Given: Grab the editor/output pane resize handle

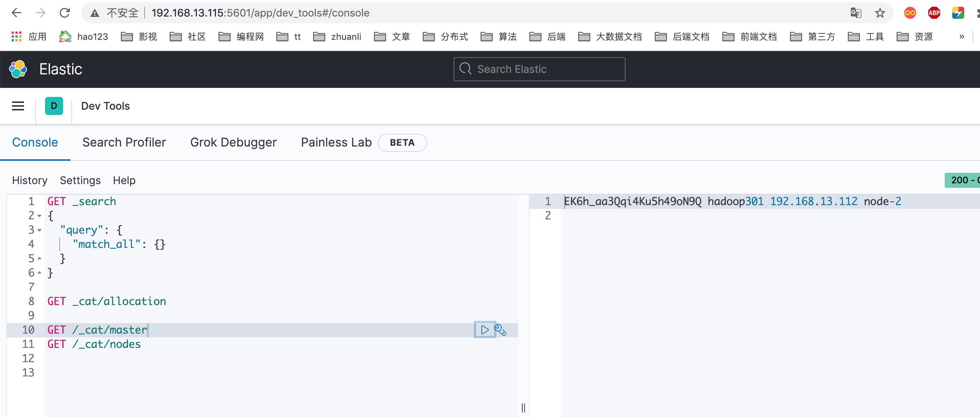Looking at the screenshot, I should click(523, 407).
